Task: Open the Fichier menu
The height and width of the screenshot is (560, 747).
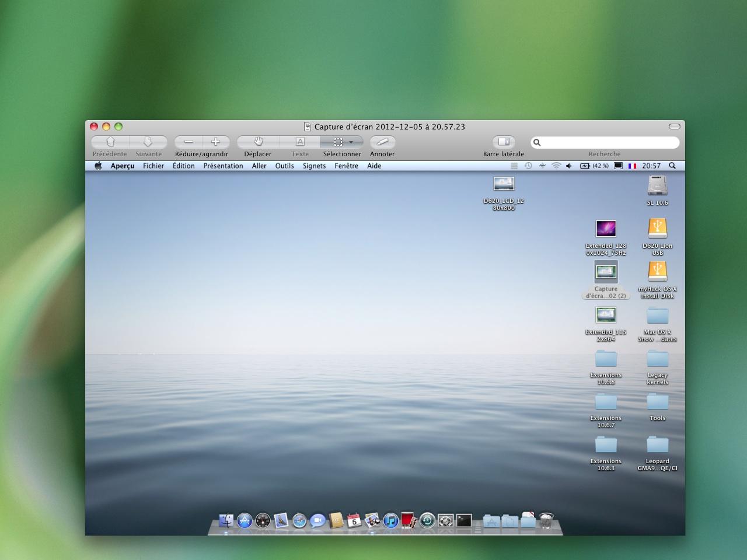Action: point(153,166)
